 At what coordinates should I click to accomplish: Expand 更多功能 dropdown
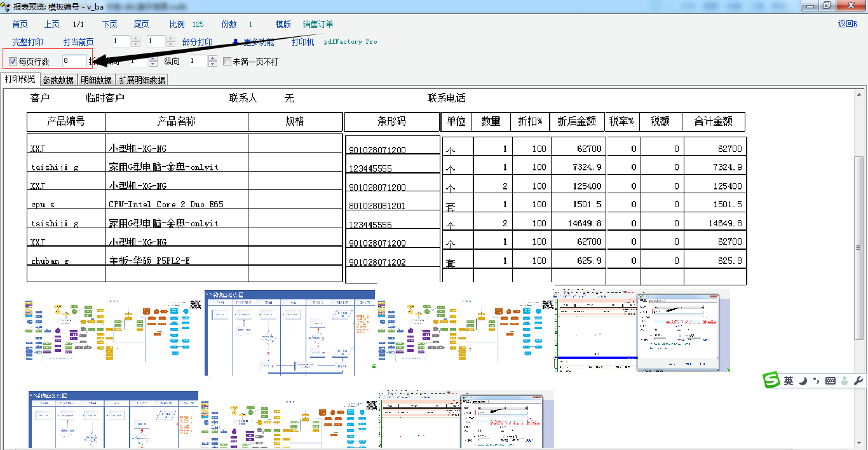tap(254, 42)
